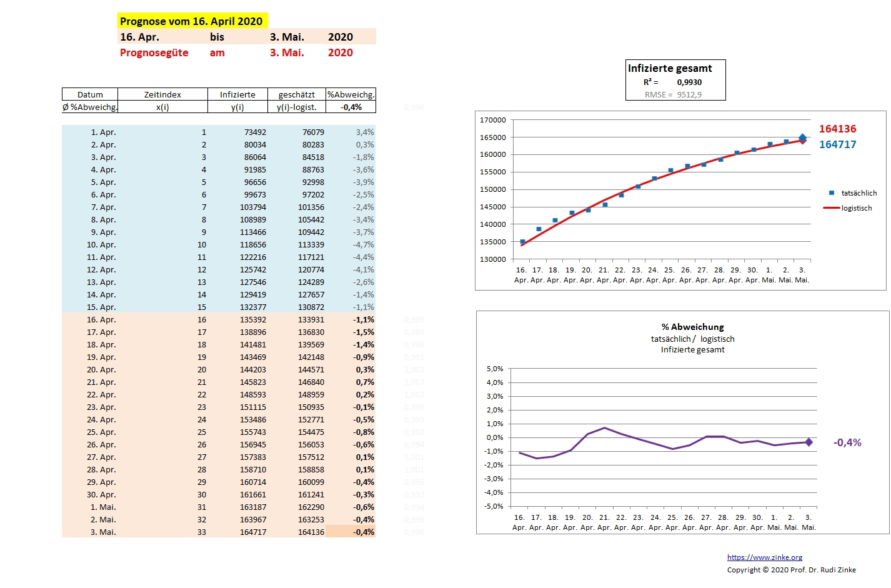Screen dimensions: 891x588
Task: Click the purple -0,4% label beside deviation chart
Action: tap(847, 442)
